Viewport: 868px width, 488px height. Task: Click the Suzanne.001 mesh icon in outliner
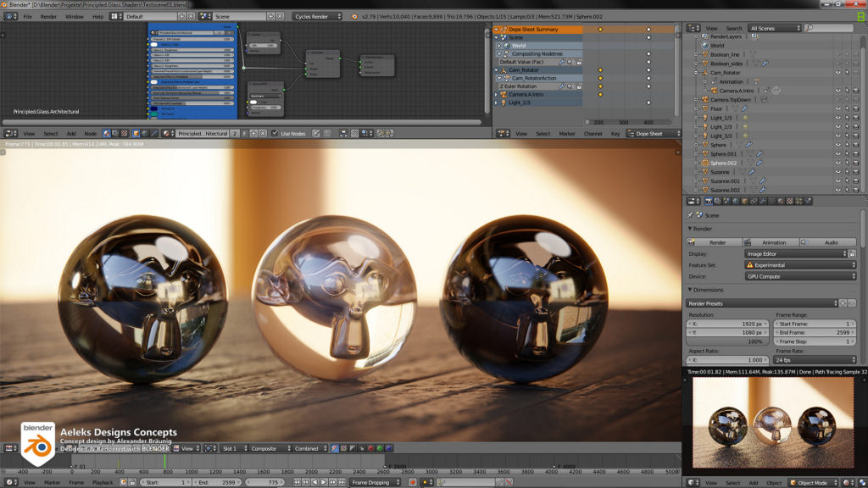[705, 181]
